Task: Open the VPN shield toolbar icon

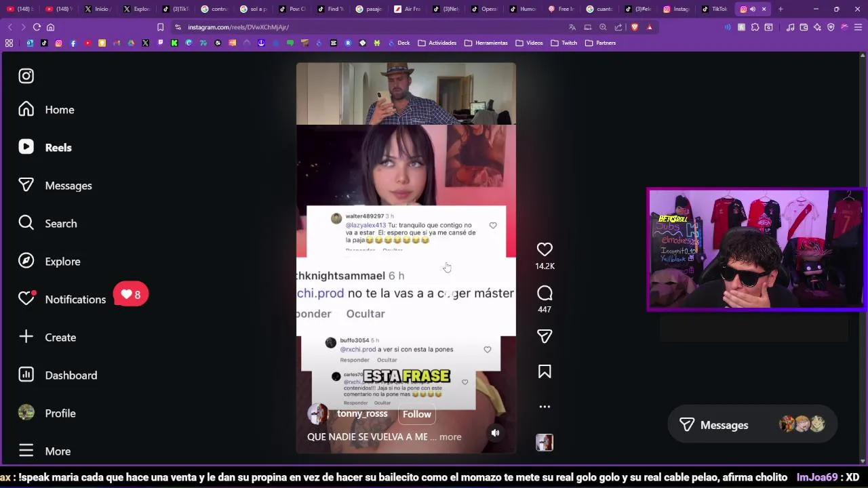Action: coord(831,27)
